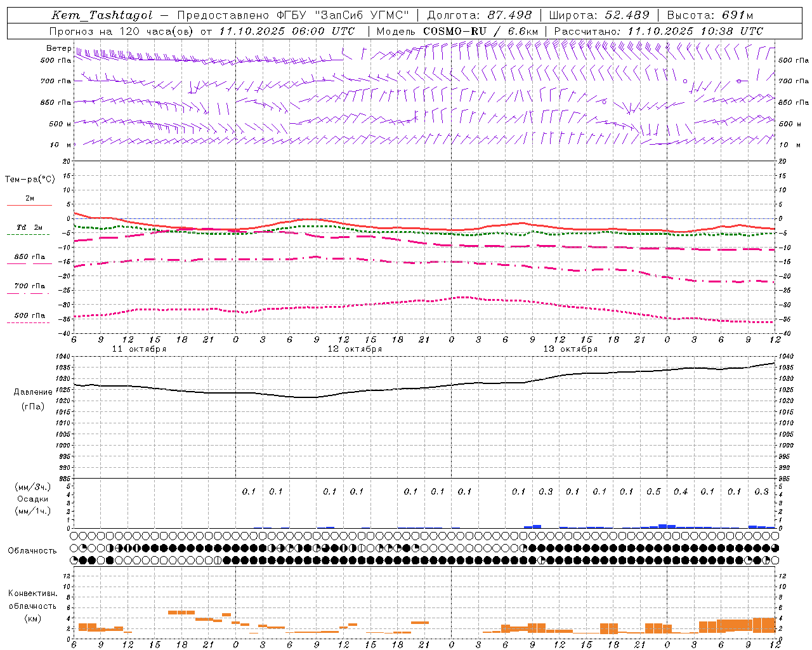
Task: Click the 13 октября date label
Action: pos(570,349)
